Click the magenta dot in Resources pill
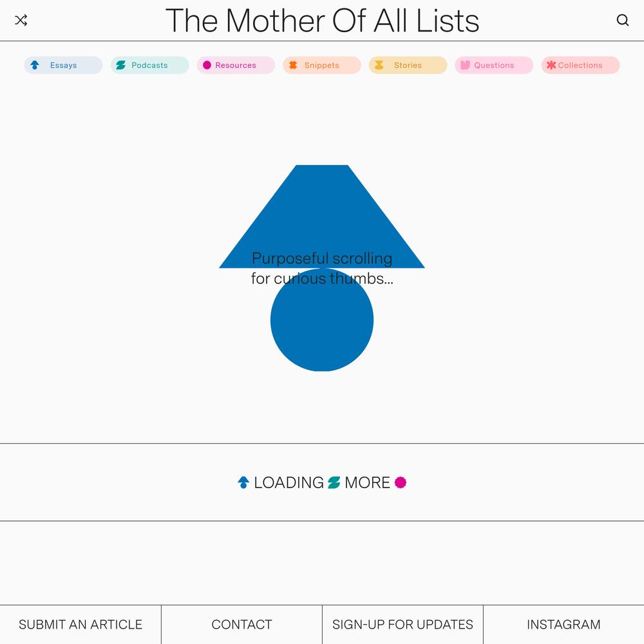 point(207,65)
